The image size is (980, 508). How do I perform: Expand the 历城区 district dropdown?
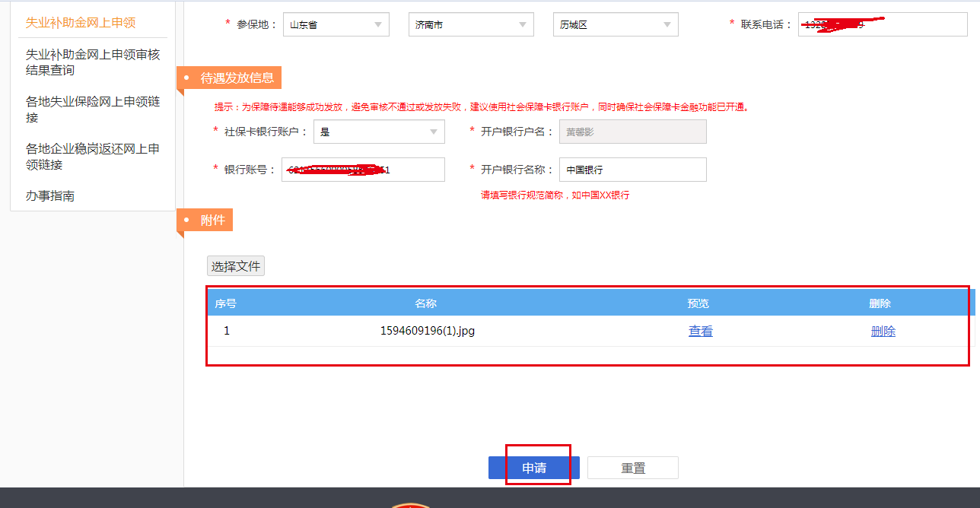click(x=615, y=25)
